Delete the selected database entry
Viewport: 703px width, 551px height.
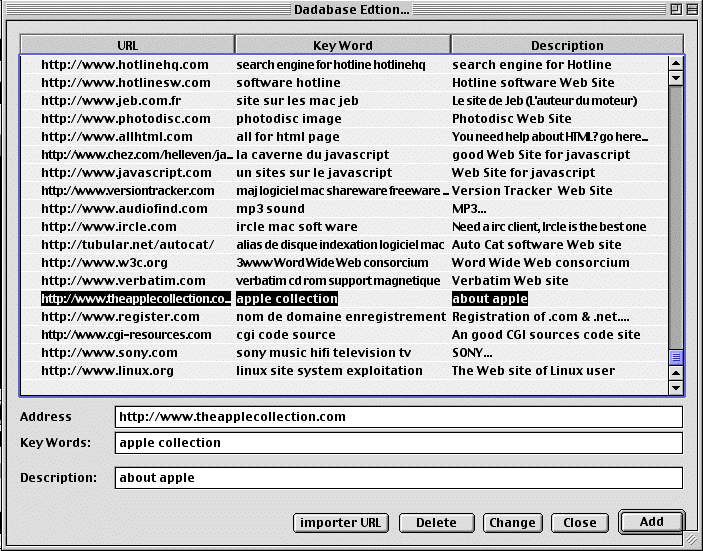tap(436, 523)
